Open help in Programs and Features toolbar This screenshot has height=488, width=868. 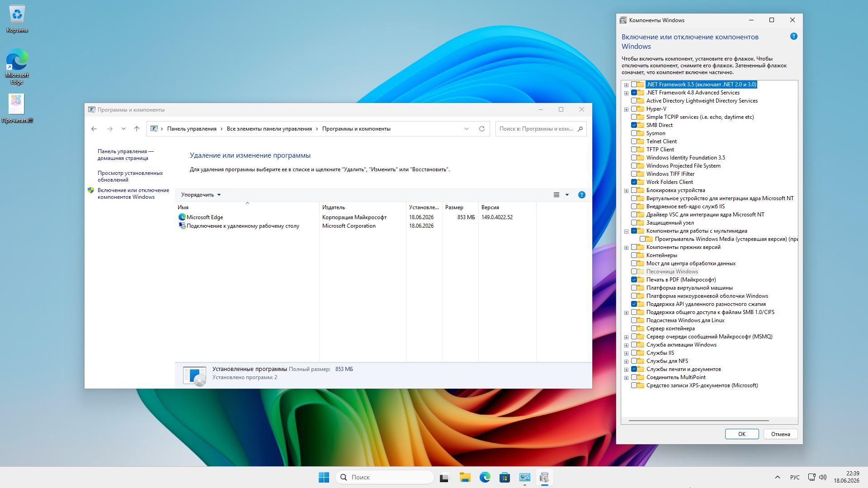(582, 195)
